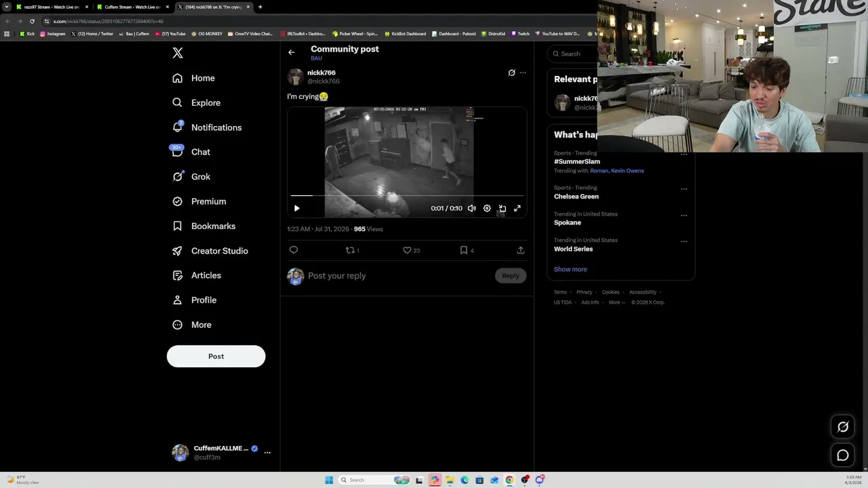Open a new browser tab
The height and width of the screenshot is (488, 868).
click(260, 7)
